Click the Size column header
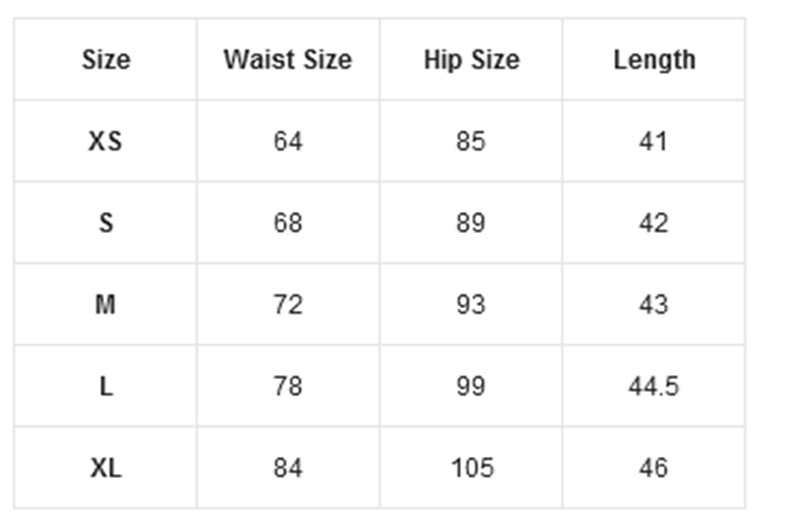This screenshot has height=520, width=800. pyautogui.click(x=106, y=60)
